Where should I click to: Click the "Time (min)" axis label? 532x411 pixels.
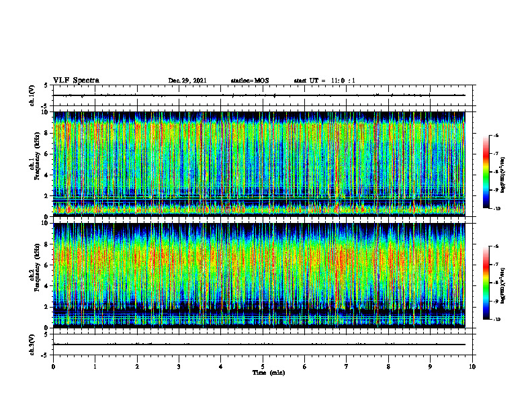click(269, 373)
